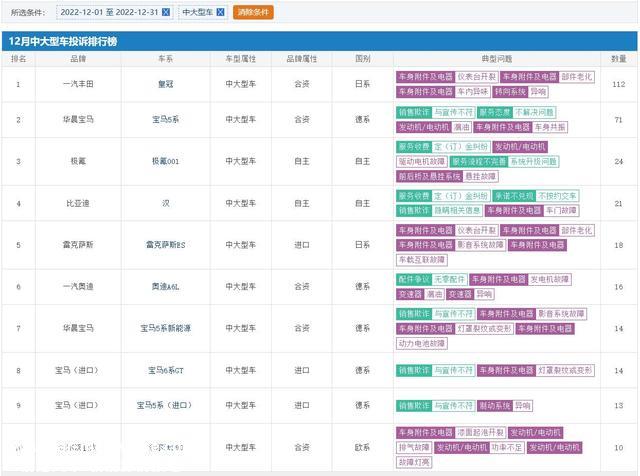640x476 pixels.
Task: Open the 宝马5系新能源 series link
Action: tap(165, 328)
